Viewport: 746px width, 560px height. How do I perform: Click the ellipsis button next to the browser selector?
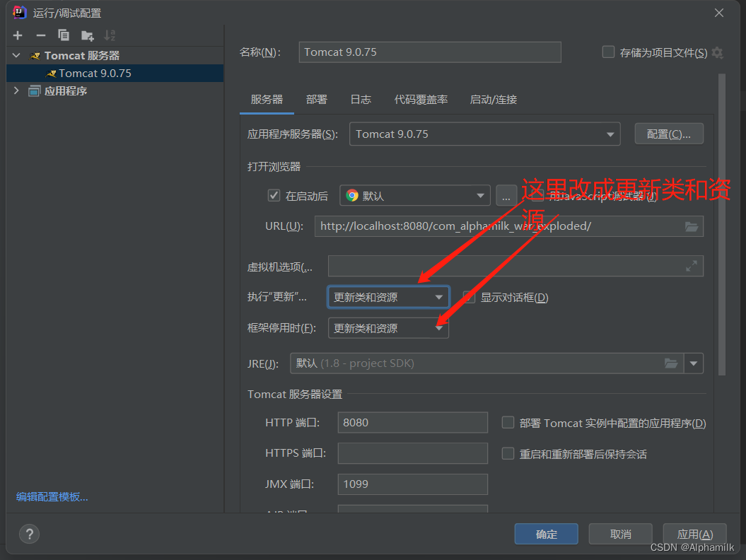(506, 196)
